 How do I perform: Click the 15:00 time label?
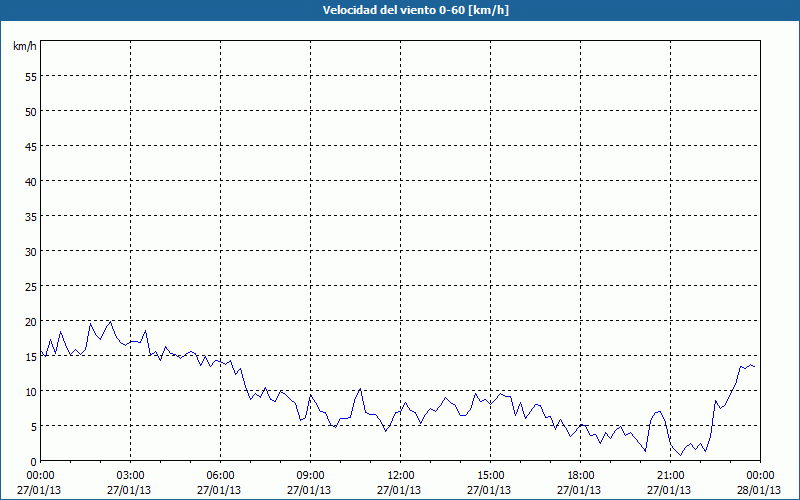tap(491, 476)
